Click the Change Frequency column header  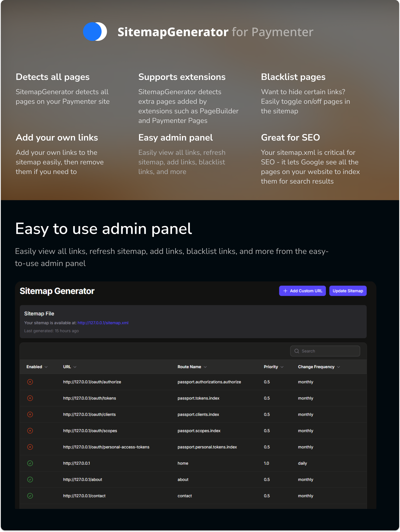pyautogui.click(x=316, y=367)
